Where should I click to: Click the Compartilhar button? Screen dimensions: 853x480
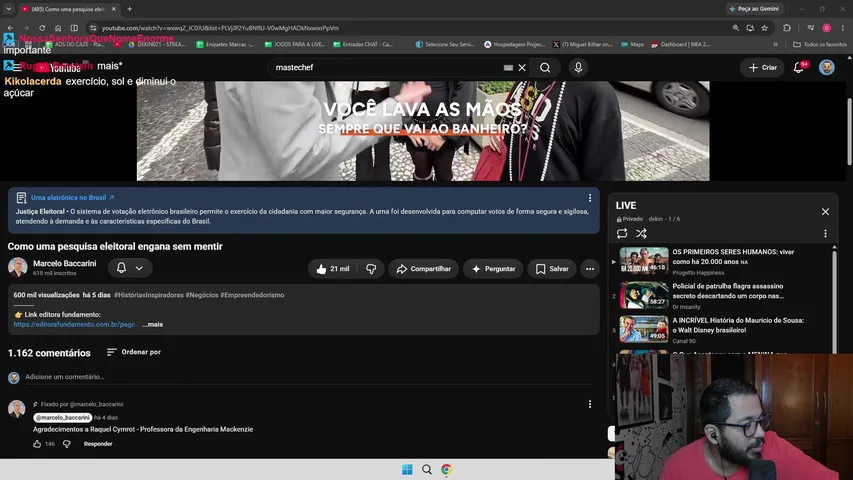(x=423, y=269)
